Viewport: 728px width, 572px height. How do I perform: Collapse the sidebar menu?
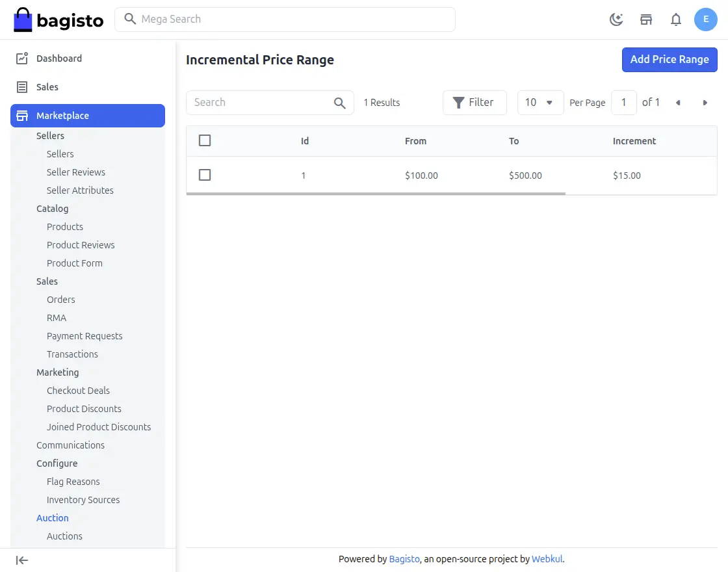pyautogui.click(x=22, y=560)
